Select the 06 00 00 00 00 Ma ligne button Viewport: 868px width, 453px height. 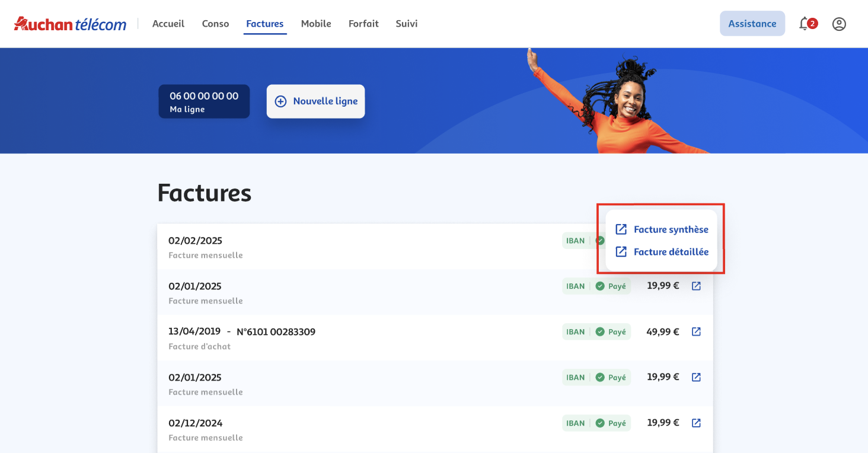(x=204, y=101)
